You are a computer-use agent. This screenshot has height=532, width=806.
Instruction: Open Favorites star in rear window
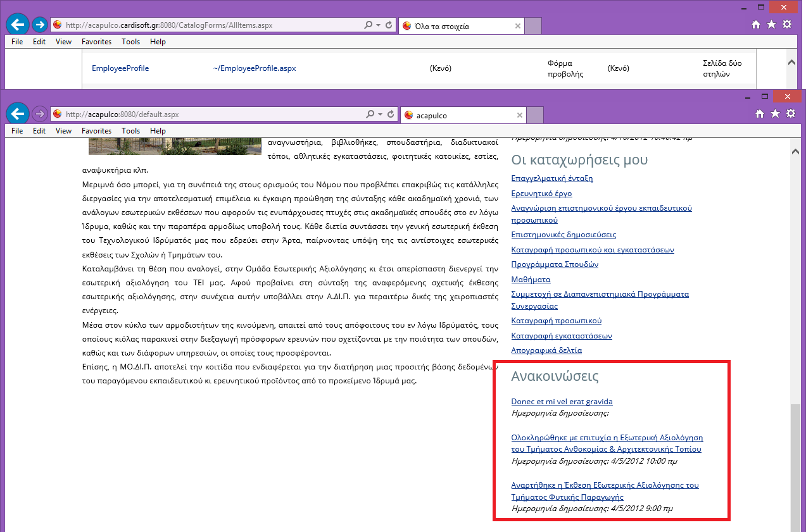coord(771,25)
